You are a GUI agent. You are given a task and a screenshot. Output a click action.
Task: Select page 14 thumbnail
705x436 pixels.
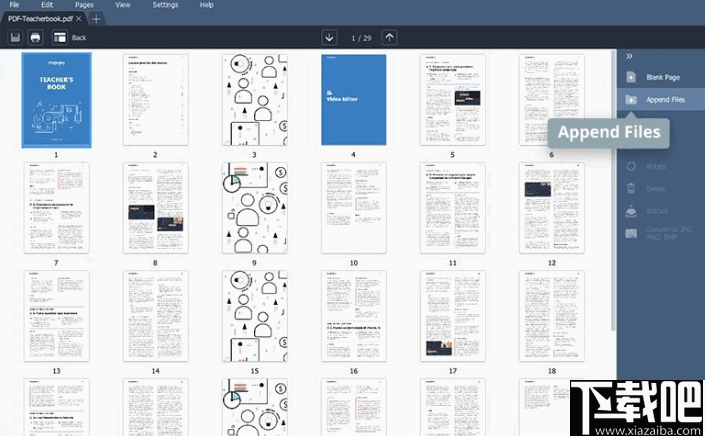coord(156,316)
